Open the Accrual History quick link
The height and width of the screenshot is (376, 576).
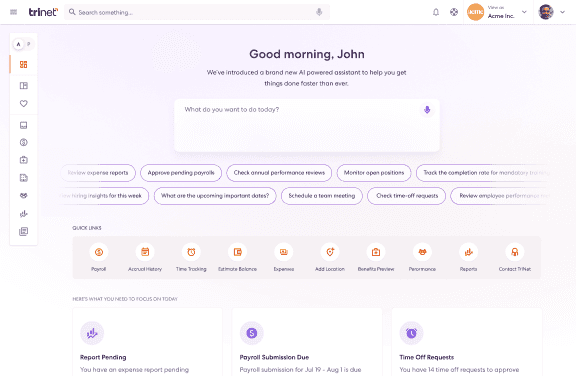(x=145, y=257)
